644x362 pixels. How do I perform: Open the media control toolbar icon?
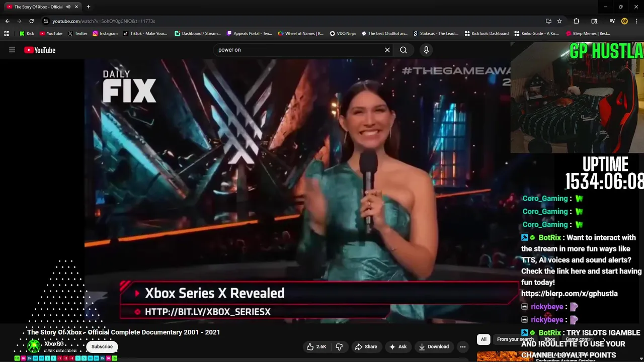point(612,21)
